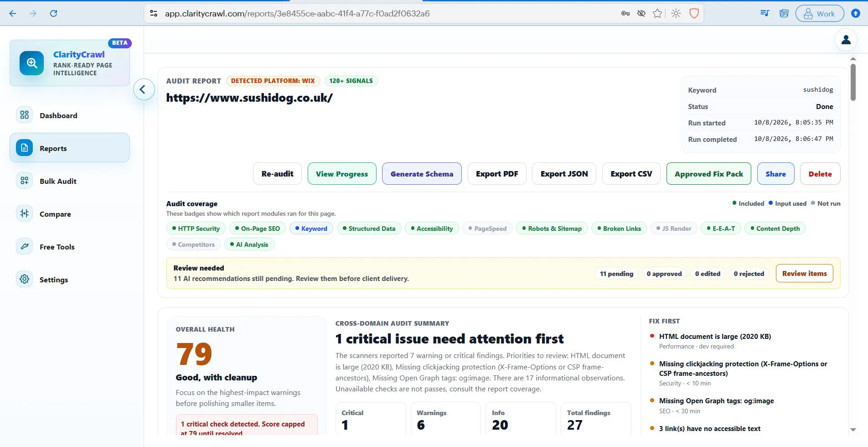This screenshot has height=447, width=868.
Task: Click the Reports document icon
Action: point(25,148)
